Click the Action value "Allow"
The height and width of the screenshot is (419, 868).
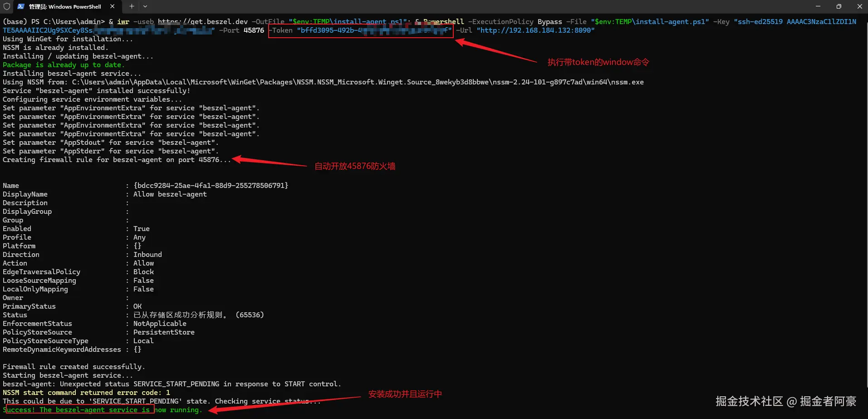pyautogui.click(x=143, y=263)
